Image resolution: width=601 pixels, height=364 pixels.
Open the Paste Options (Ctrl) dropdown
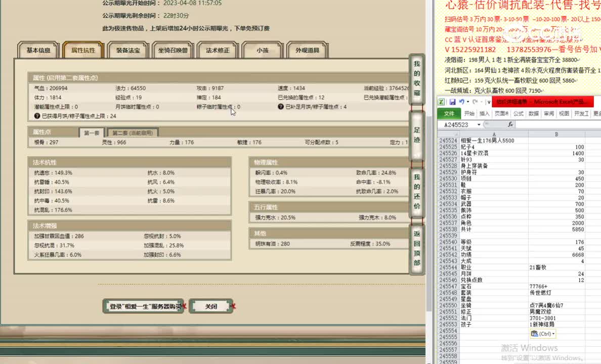pyautogui.click(x=543, y=334)
